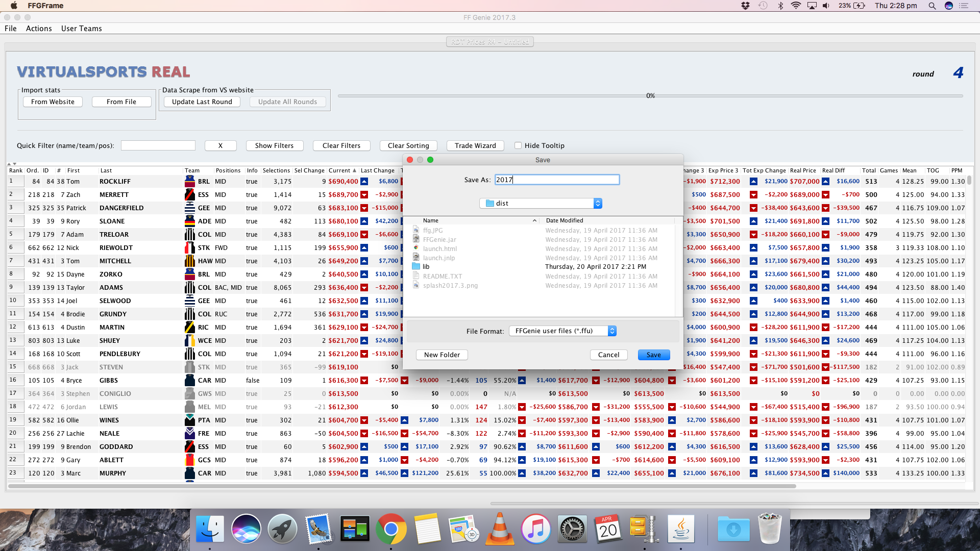Open the Actions menu
The image size is (980, 551).
pyautogui.click(x=39, y=29)
